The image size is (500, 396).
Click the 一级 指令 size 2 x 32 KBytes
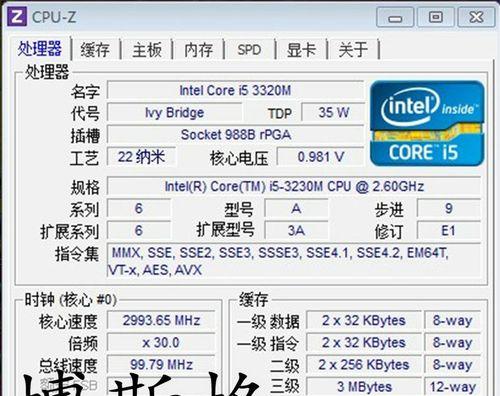pyautogui.click(x=364, y=343)
